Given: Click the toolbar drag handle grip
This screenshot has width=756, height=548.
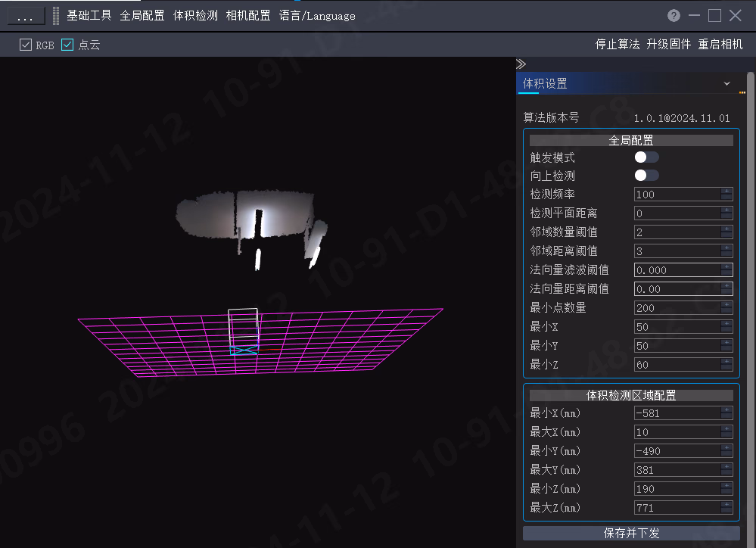Looking at the screenshot, I should click(56, 16).
